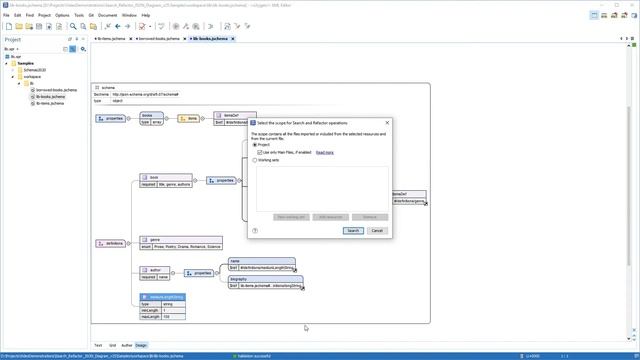This screenshot has width=640, height=360.
Task: Open the Find menu
Action: pyautogui.click(x=30, y=15)
